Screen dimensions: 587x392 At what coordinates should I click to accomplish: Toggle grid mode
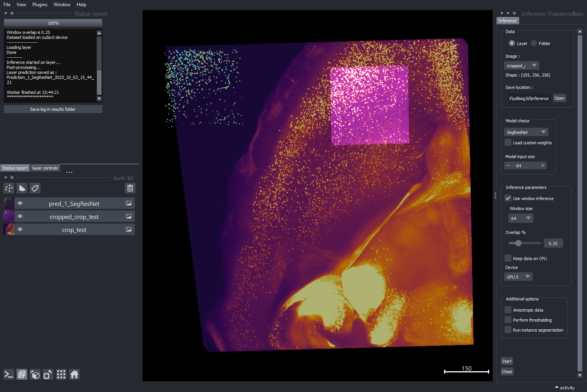point(61,374)
